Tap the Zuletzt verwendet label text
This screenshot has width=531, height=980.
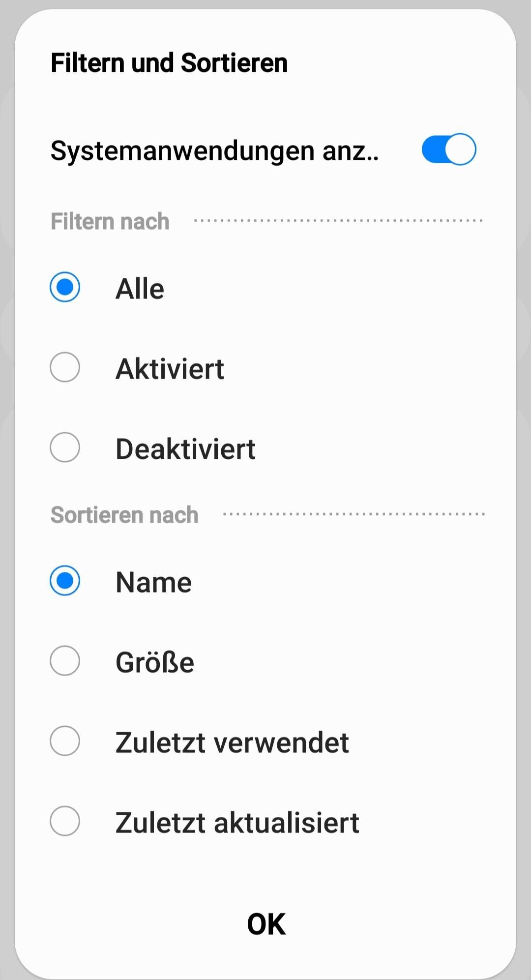(232, 742)
